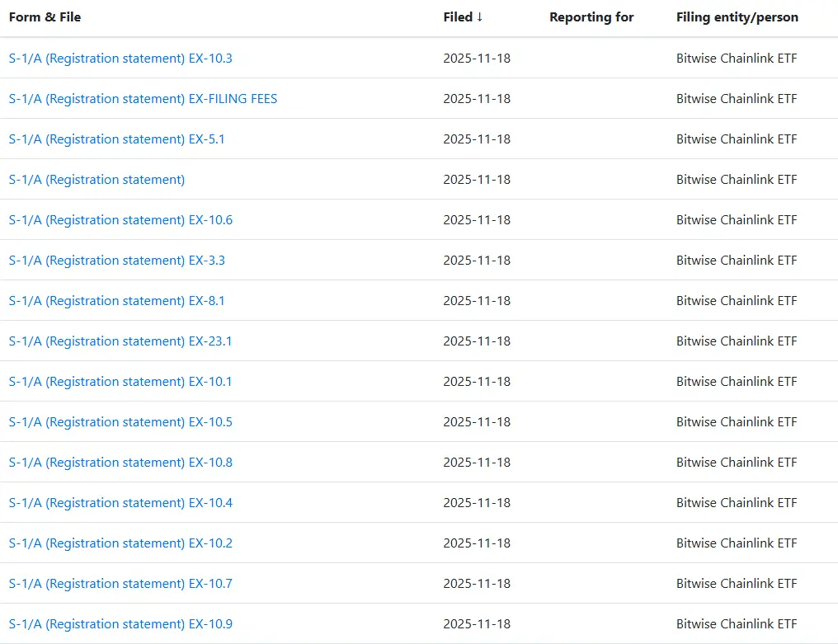Click the Form & File column header
838x644 pixels.
tap(45, 17)
